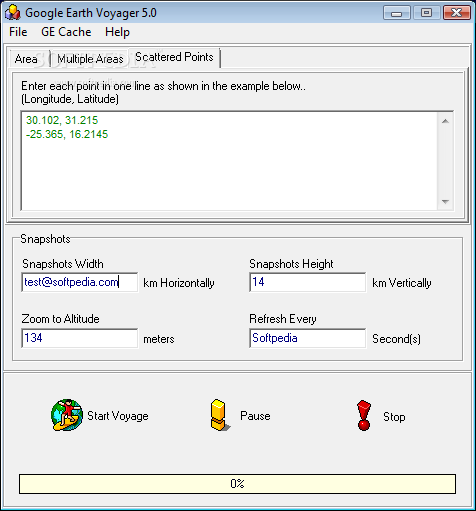Click the km Vertically unit text
Screen dimensions: 476x511
pyautogui.click(x=402, y=283)
